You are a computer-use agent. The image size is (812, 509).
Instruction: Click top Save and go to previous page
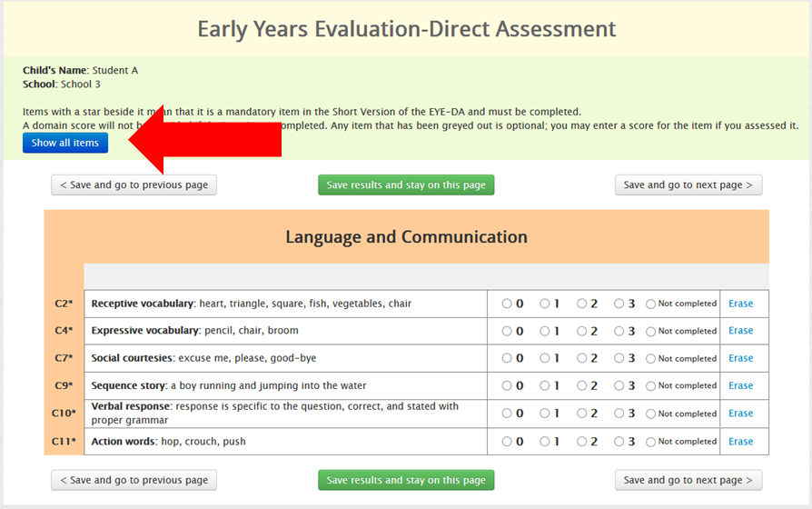coord(134,185)
